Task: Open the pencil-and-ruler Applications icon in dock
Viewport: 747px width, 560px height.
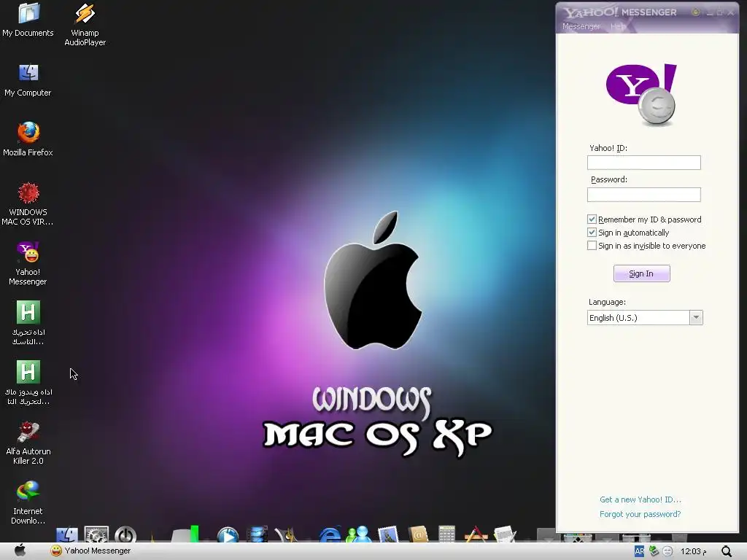Action: click(476, 534)
